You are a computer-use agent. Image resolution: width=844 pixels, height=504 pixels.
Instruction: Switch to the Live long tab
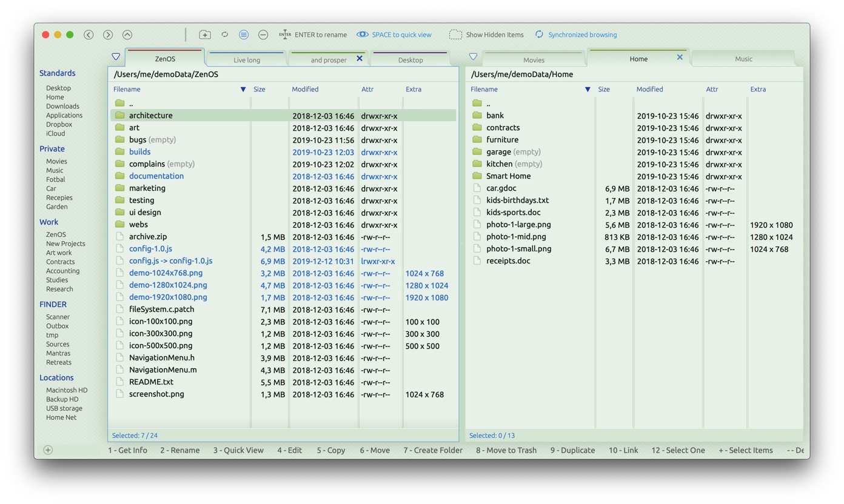click(247, 60)
